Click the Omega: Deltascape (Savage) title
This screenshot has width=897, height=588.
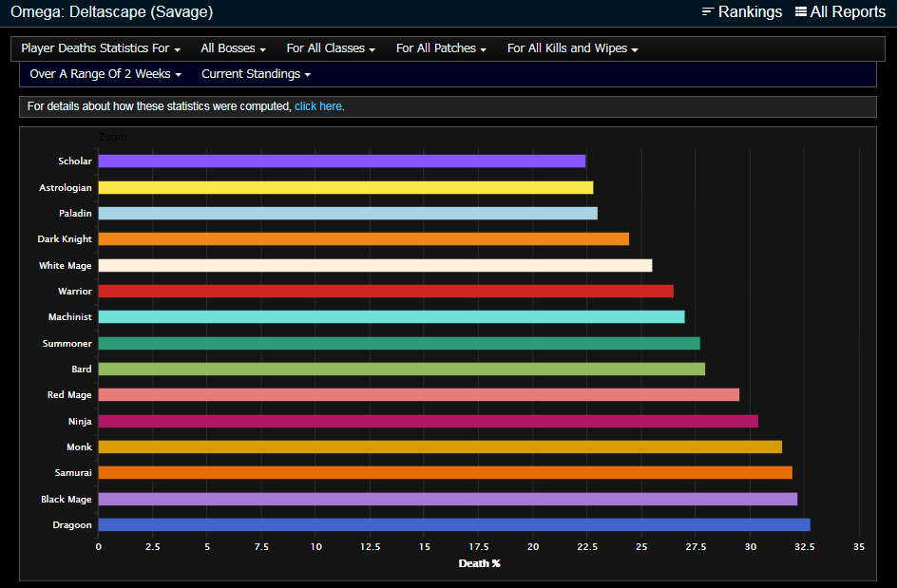pos(112,12)
